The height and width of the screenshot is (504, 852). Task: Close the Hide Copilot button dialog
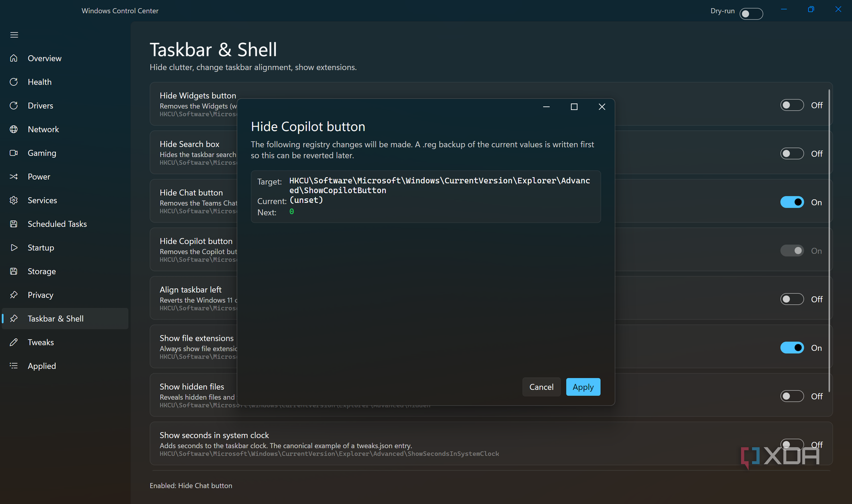[x=602, y=107]
